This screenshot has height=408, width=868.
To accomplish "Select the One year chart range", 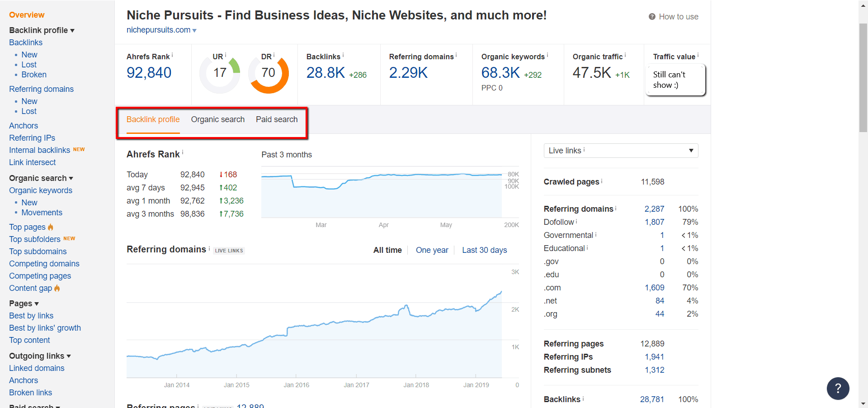I will coord(432,250).
